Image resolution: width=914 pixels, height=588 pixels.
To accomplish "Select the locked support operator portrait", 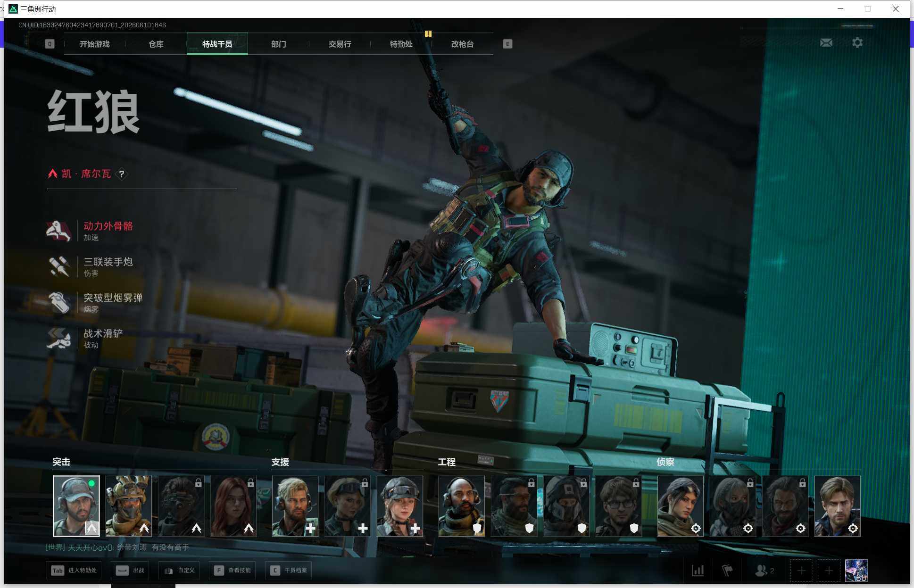I will pyautogui.click(x=348, y=506).
